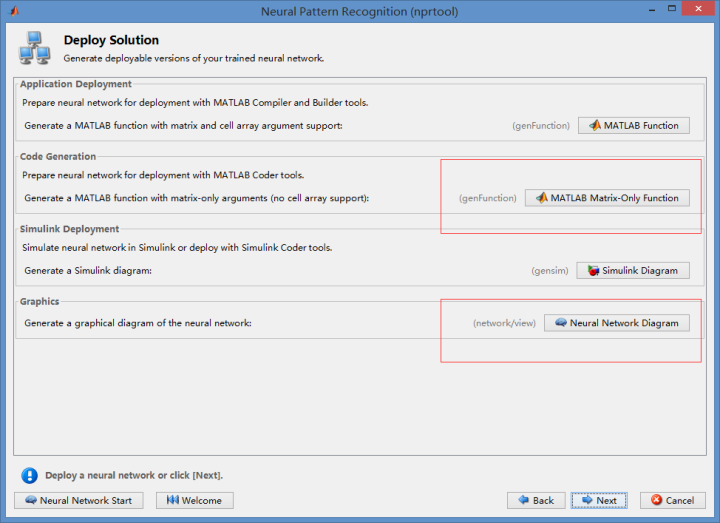The height and width of the screenshot is (523, 720).
Task: Generate the MATLAB Matrix-Only Function
Action: click(607, 198)
